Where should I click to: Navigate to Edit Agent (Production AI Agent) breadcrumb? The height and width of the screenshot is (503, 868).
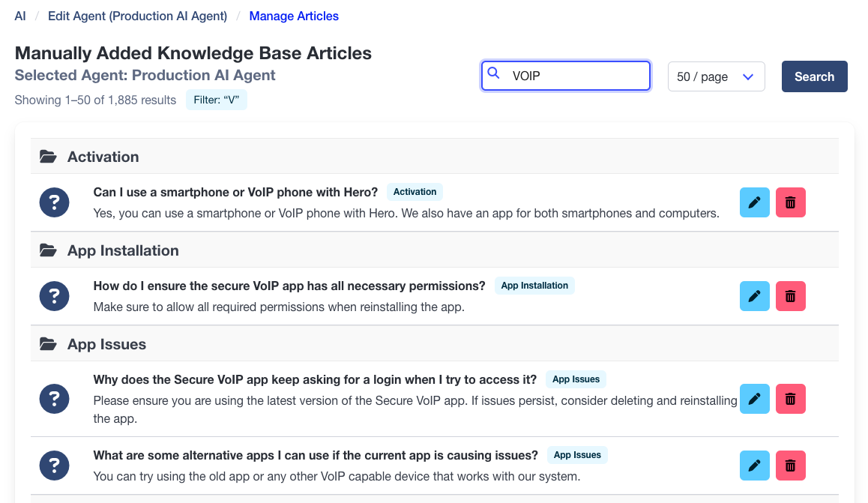(137, 15)
